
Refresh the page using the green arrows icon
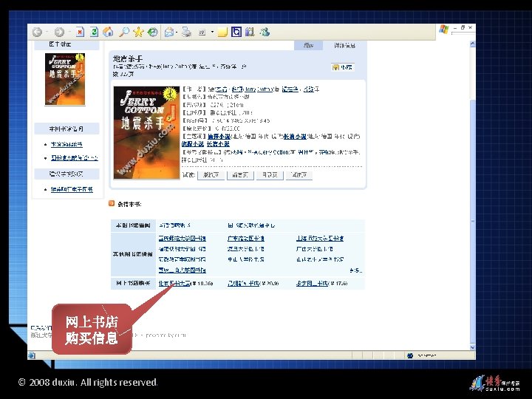pos(95,33)
